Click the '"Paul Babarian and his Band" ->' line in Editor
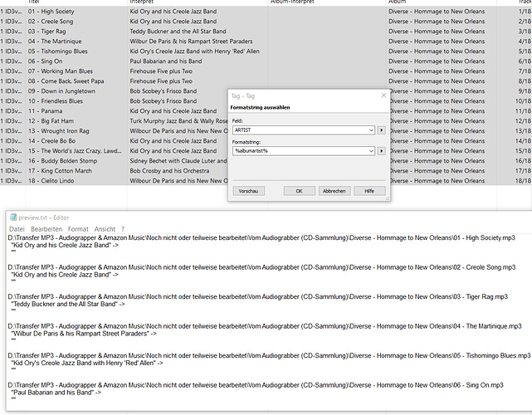 click(x=56, y=393)
